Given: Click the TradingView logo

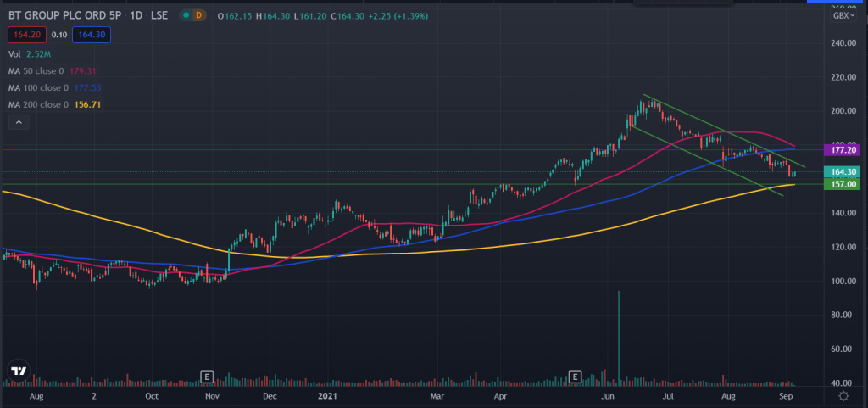Looking at the screenshot, I should tap(19, 371).
